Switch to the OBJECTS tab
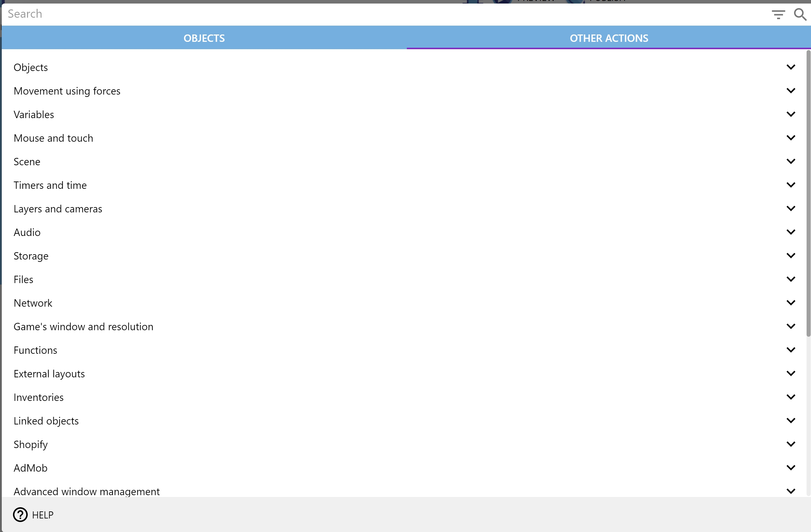This screenshot has height=532, width=811. pos(204,37)
